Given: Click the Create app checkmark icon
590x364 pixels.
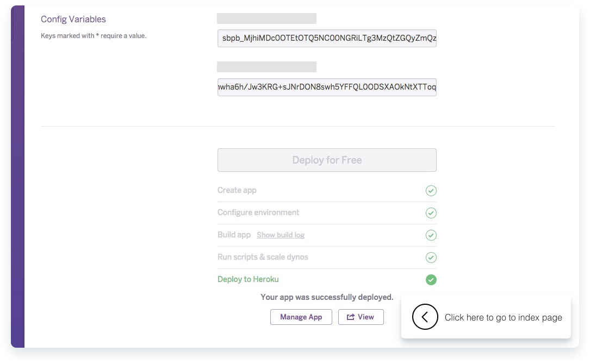Looking at the screenshot, I should 431,191.
